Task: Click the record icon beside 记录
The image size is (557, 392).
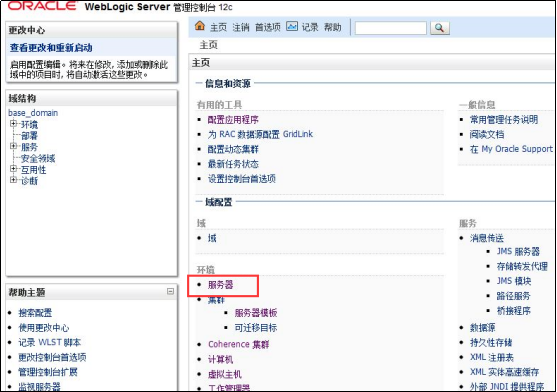Action: point(292,26)
